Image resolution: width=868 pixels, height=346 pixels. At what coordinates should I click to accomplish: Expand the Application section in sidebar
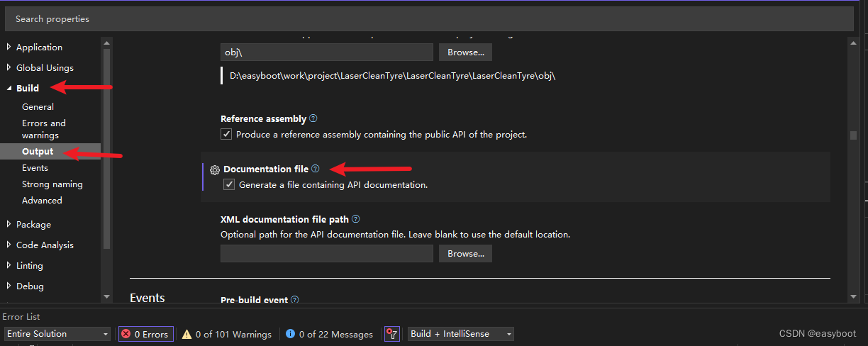[x=39, y=48]
